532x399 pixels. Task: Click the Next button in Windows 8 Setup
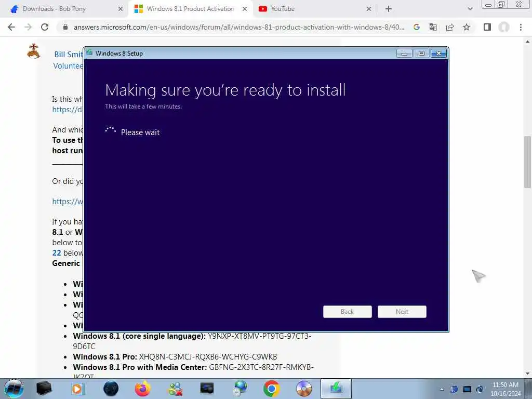[402, 312]
